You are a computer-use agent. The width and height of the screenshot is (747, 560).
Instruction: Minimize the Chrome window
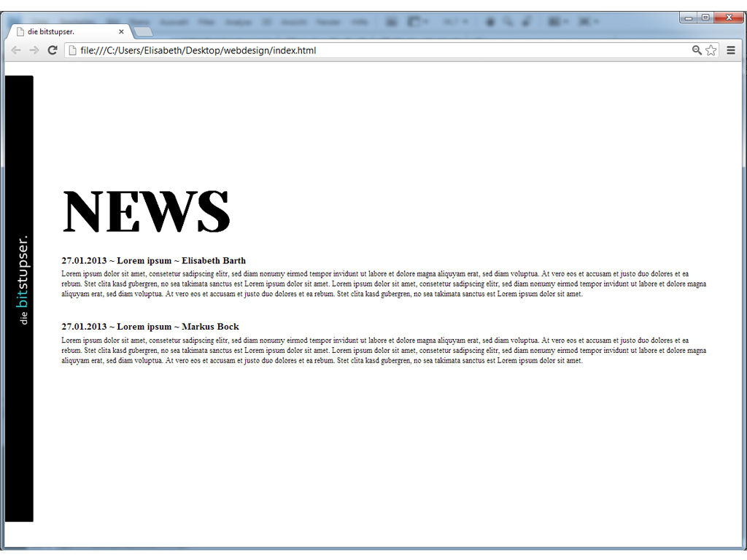point(689,17)
